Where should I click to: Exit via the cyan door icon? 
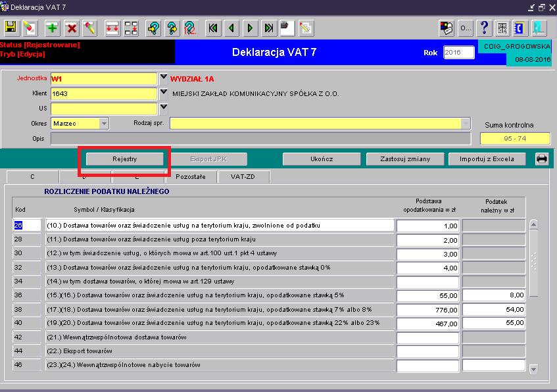pyautogui.click(x=539, y=28)
